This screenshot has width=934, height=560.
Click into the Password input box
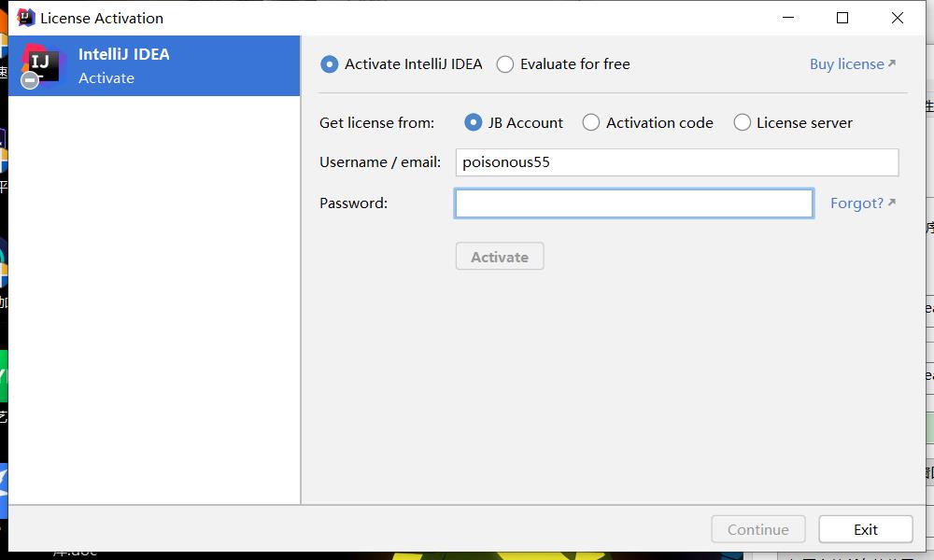(x=634, y=203)
